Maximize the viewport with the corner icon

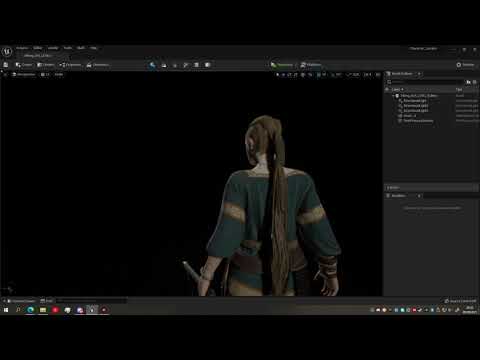[x=378, y=75]
